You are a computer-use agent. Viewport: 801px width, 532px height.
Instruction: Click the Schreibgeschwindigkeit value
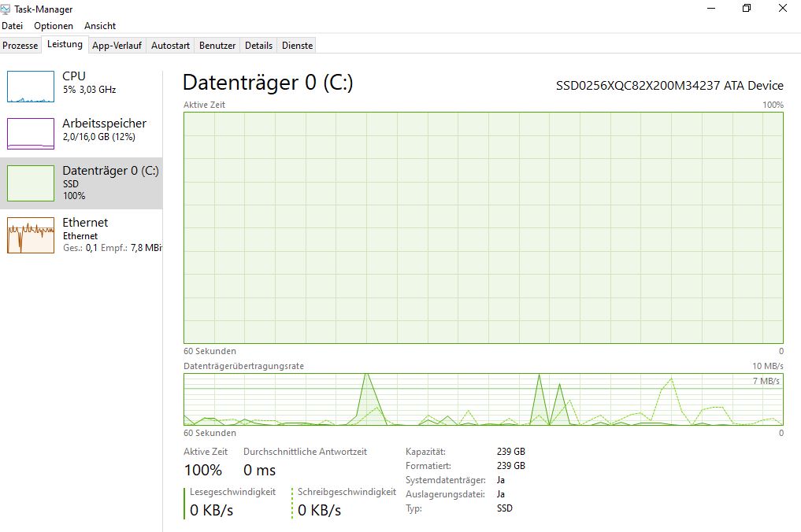pos(320,510)
